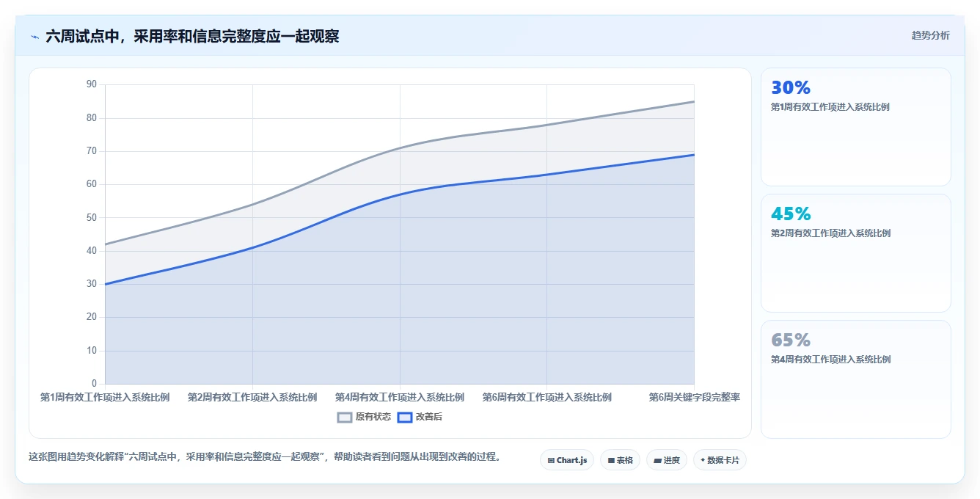Select the Chart.js tag
The height and width of the screenshot is (499, 980).
567,460
